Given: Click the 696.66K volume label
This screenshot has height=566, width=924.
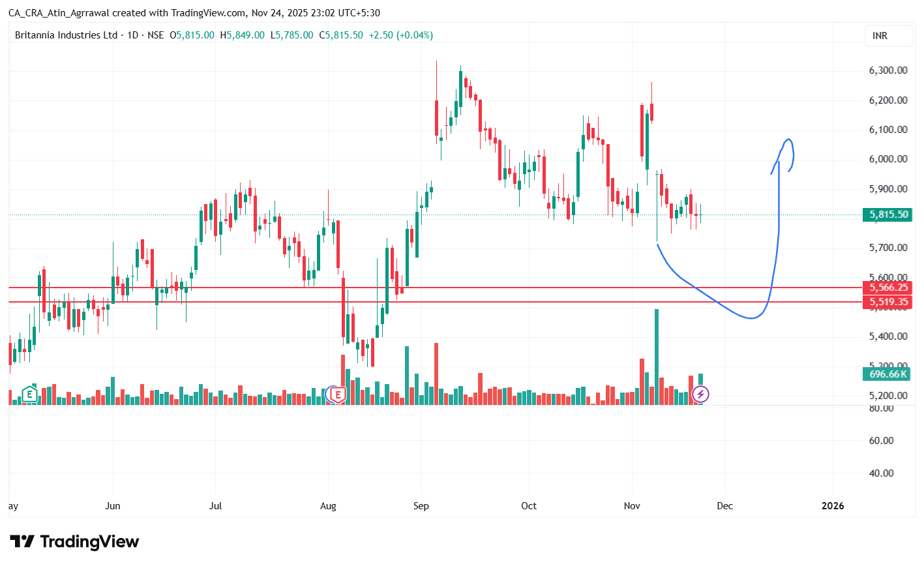Looking at the screenshot, I should tap(887, 374).
